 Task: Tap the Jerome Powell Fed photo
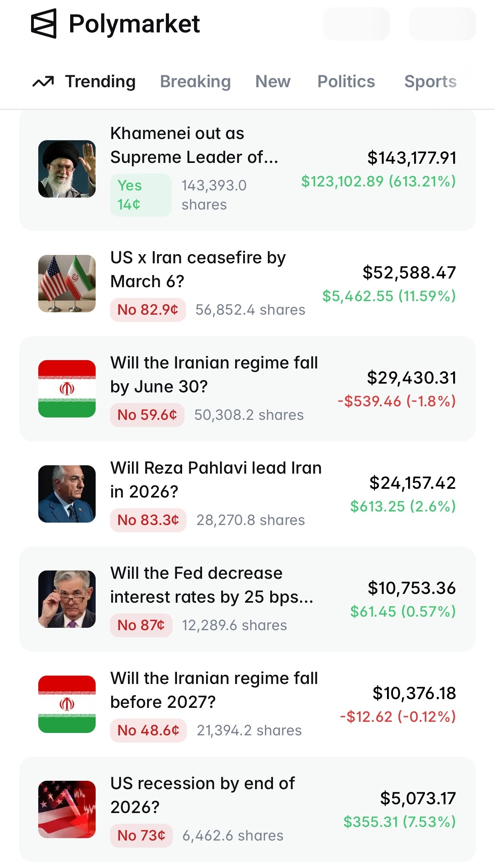pyautogui.click(x=67, y=599)
